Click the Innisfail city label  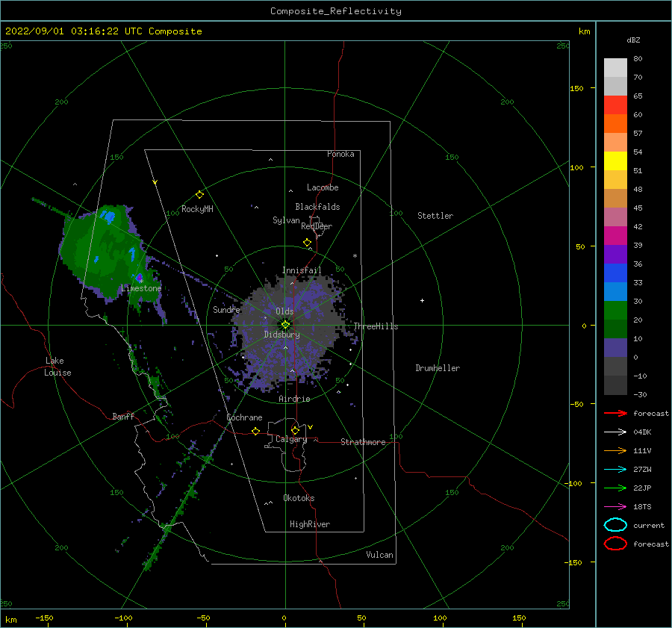click(302, 270)
